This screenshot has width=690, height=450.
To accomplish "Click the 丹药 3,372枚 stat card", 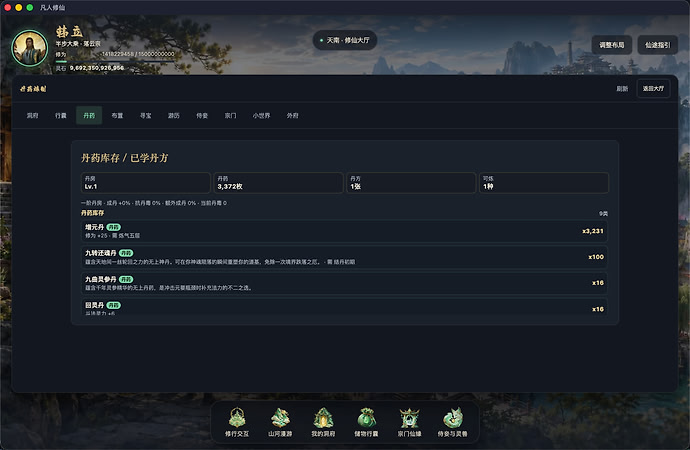I will click(278, 183).
